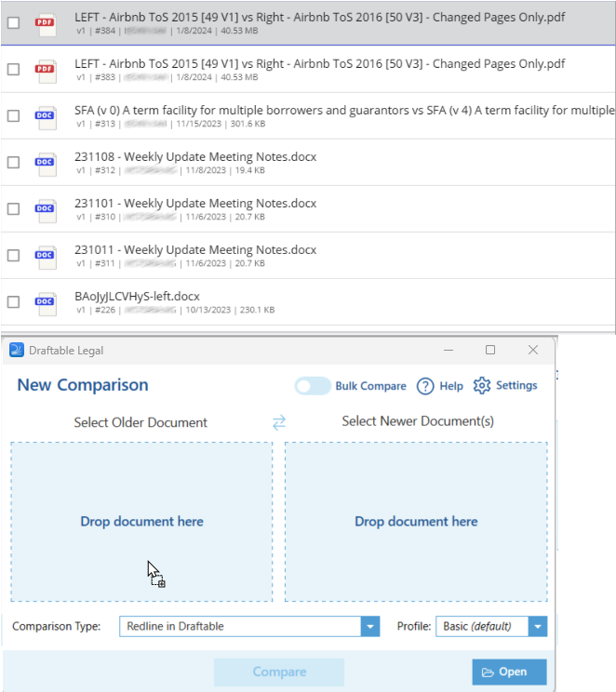Check the 231011 Weekly Update Meeting Notes row

pyautogui.click(x=14, y=255)
